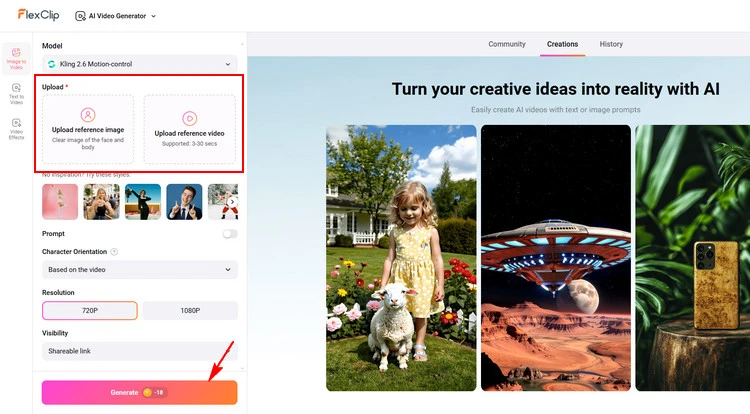Select Video Effects sidebar icon
The height and width of the screenshot is (414, 750).
16,129
